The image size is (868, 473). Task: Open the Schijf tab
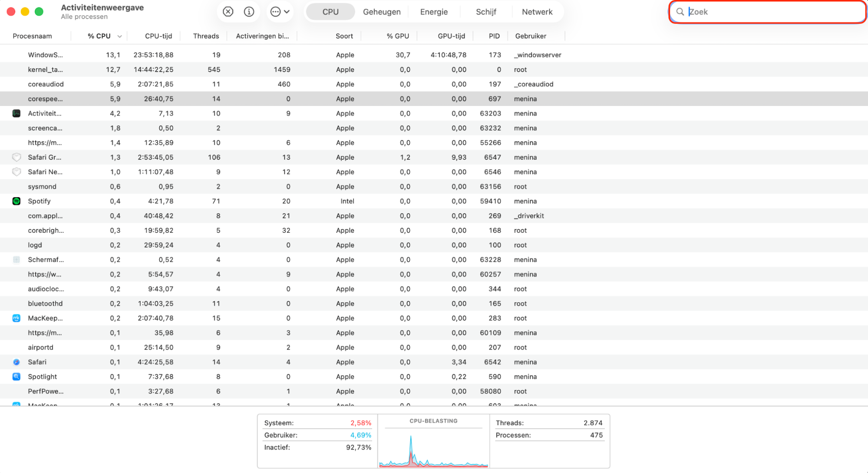486,12
